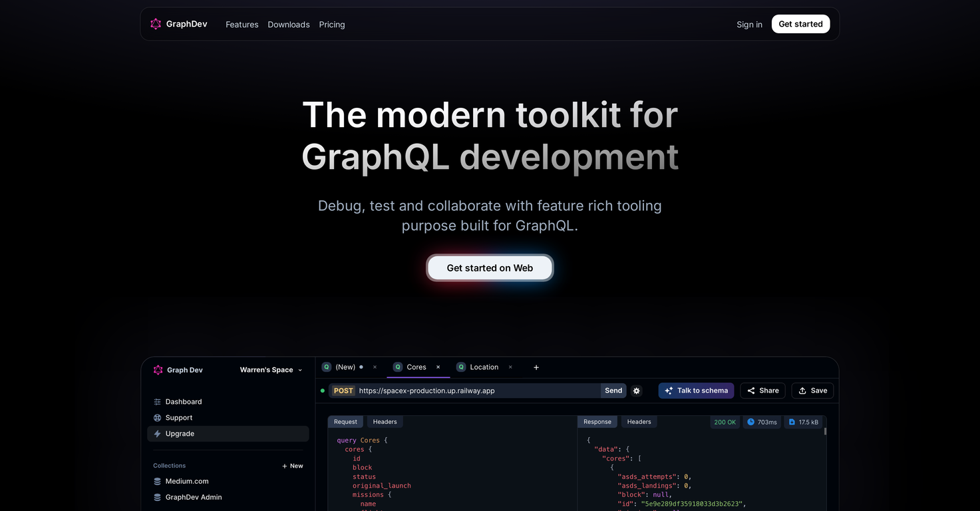The image size is (980, 511).
Task: Open the POST method selector
Action: click(x=343, y=391)
